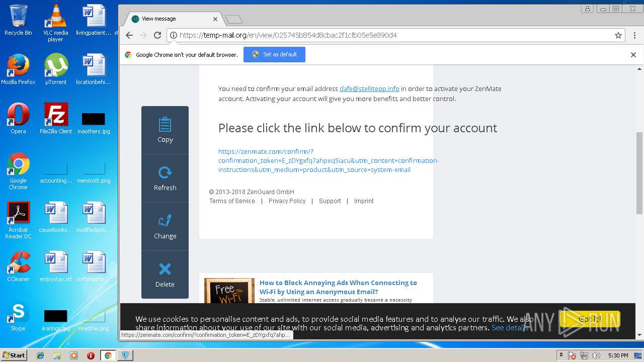Select the accounting file icon
Image resolution: width=644 pixels, height=362 pixels.
(55, 173)
